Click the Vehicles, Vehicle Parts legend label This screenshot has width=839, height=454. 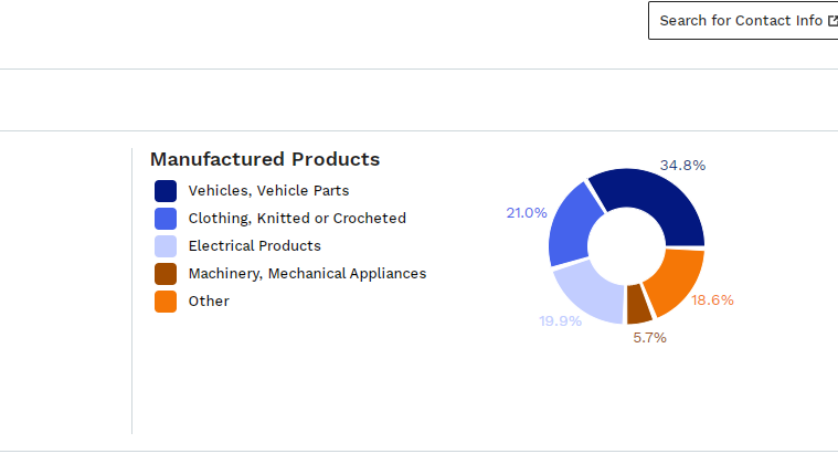pos(269,191)
